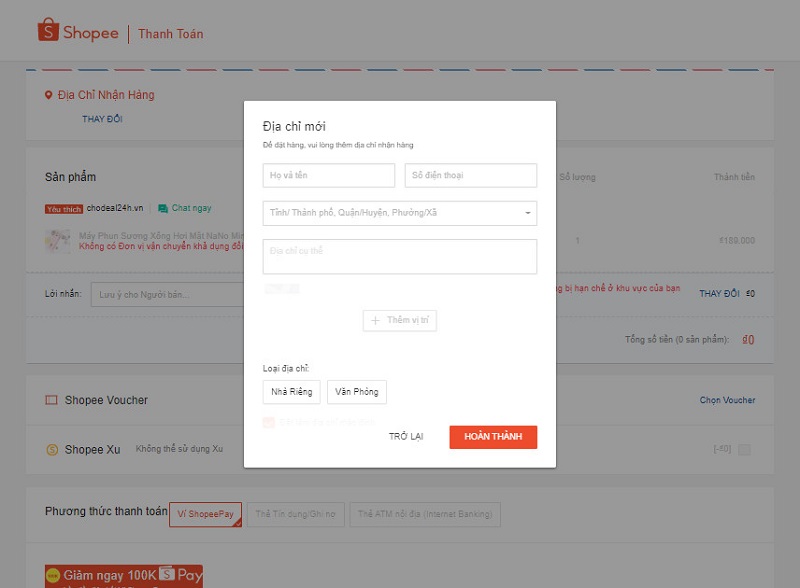The image size is (800, 588).
Task: Select Thẻ Tín dụng/Ghi nợ payment tab
Action: pos(296,515)
